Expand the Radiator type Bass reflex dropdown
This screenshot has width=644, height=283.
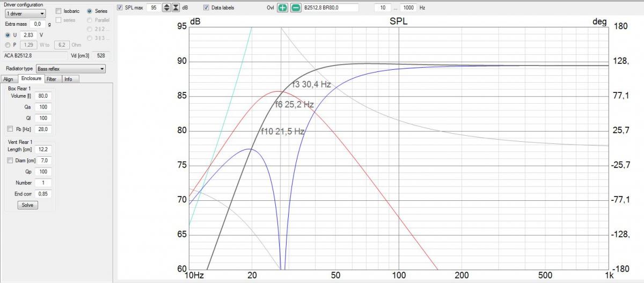click(70, 69)
